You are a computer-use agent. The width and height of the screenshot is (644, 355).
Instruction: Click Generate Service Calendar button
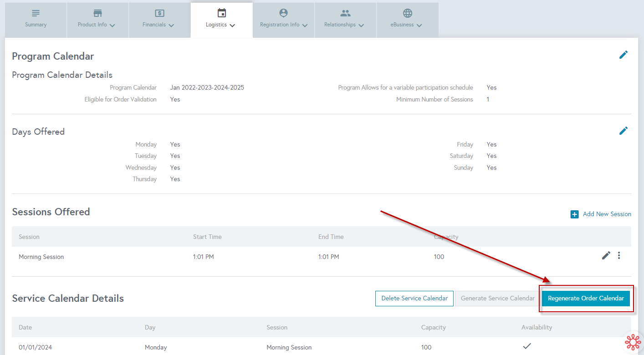coord(498,299)
